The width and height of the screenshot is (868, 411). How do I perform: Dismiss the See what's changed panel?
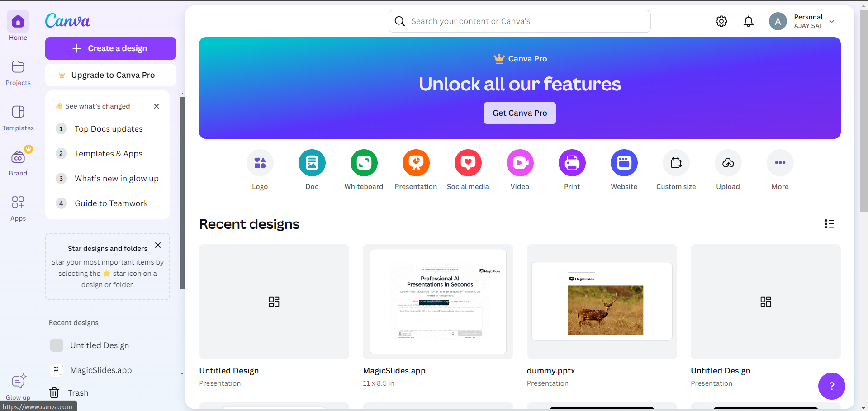coord(157,106)
